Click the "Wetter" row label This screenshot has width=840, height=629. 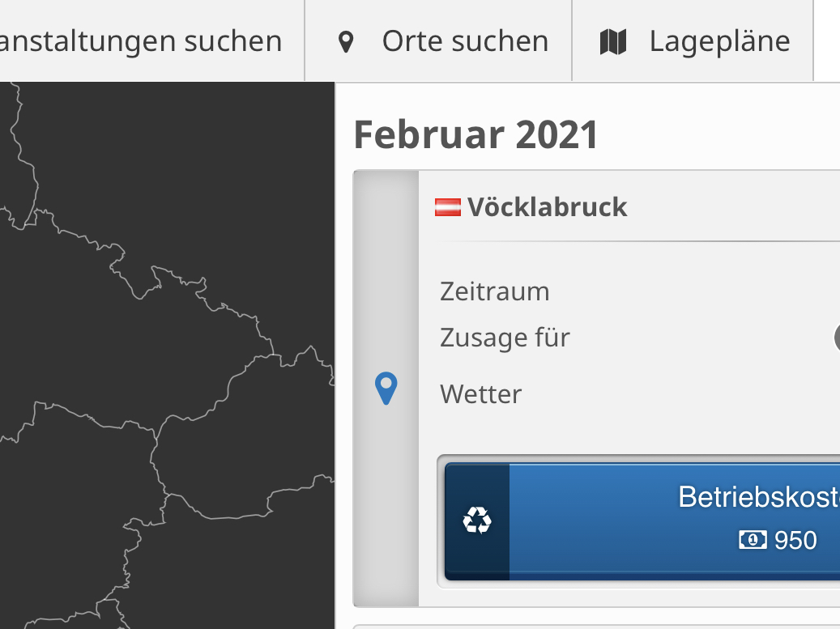click(x=480, y=394)
